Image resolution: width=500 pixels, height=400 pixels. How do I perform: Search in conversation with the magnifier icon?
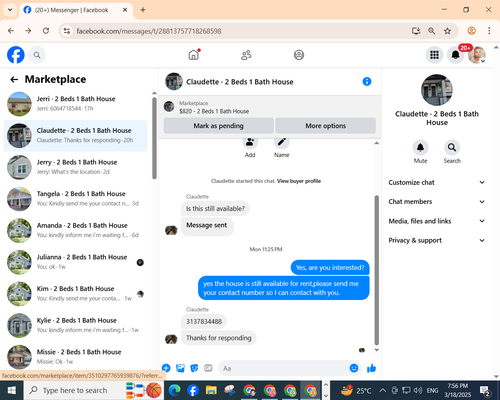click(452, 147)
